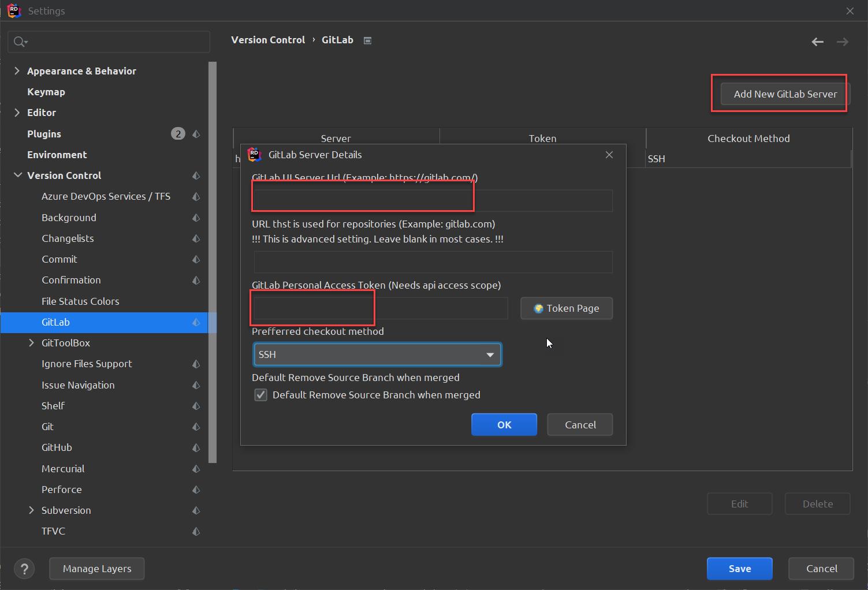Screen dimensions: 868x590
Task: Click the layer icon on the GitLab row
Action: point(196,322)
